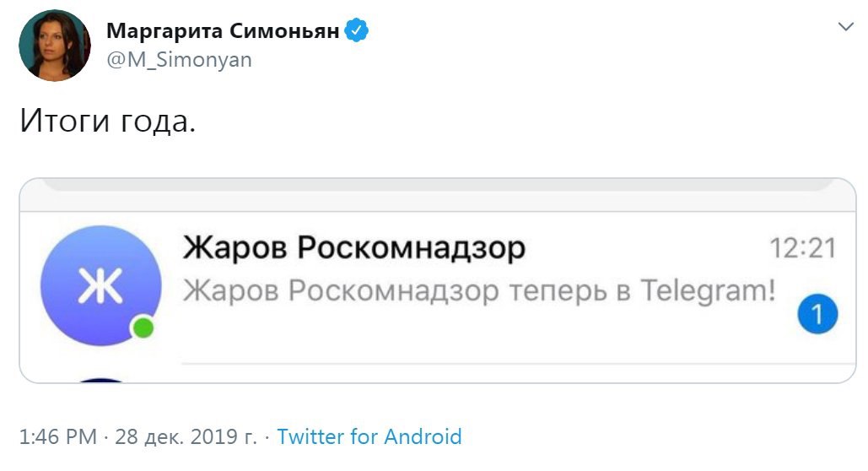Open the embedded Telegram screenshot image

click(438, 280)
